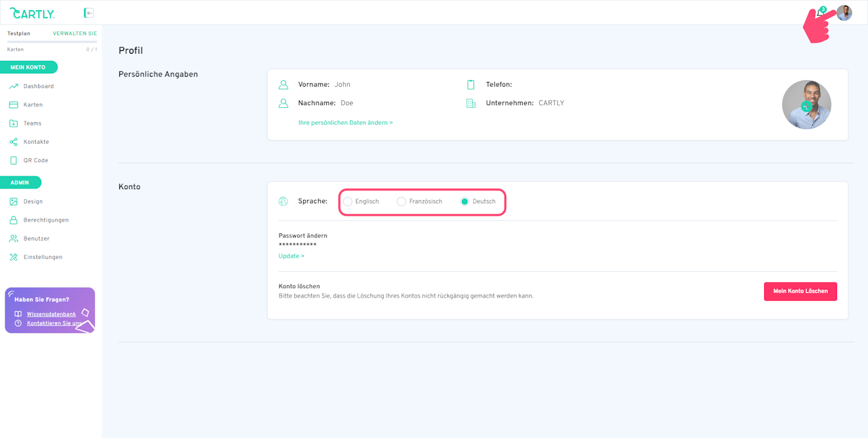Click Vorname value John

pos(342,85)
